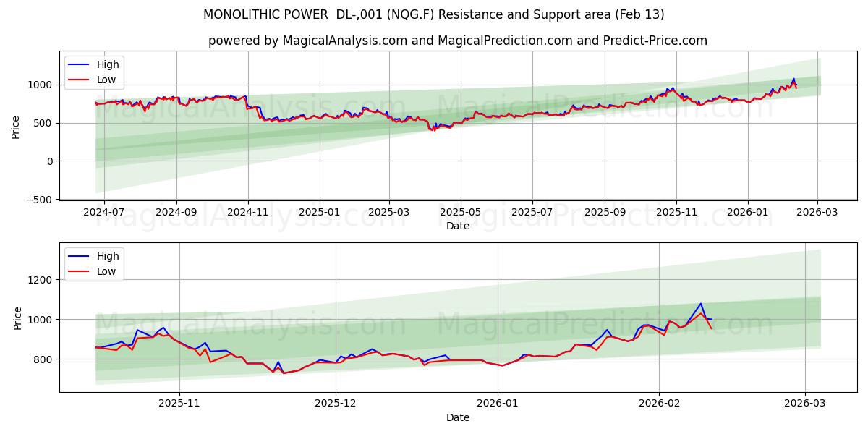Click the '500' price tick on the top chart

pyautogui.click(x=45, y=123)
